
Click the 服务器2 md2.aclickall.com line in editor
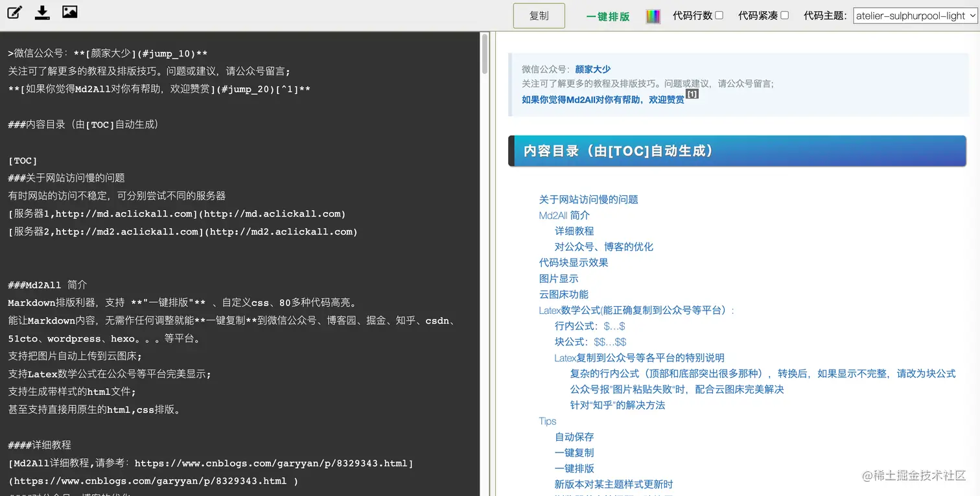pyautogui.click(x=183, y=231)
